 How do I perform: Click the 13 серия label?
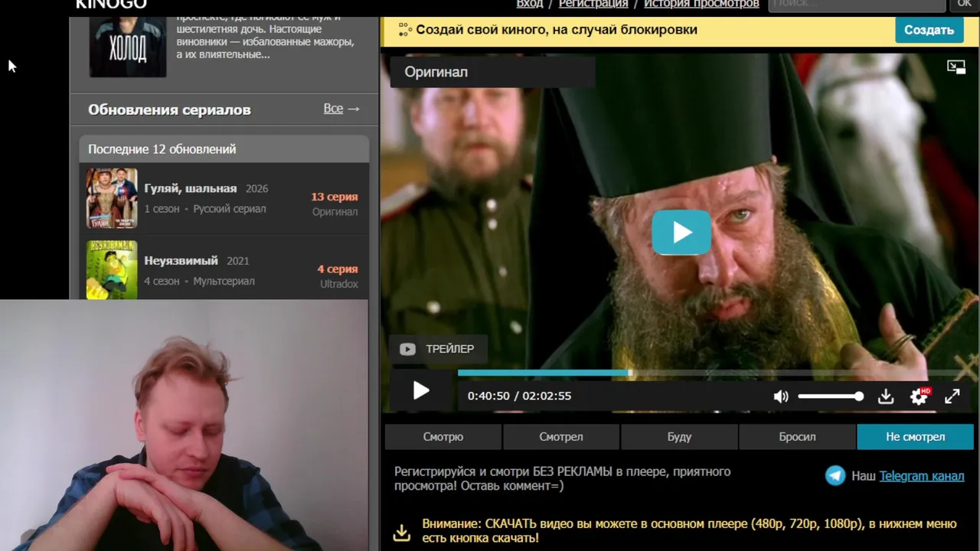tap(335, 197)
